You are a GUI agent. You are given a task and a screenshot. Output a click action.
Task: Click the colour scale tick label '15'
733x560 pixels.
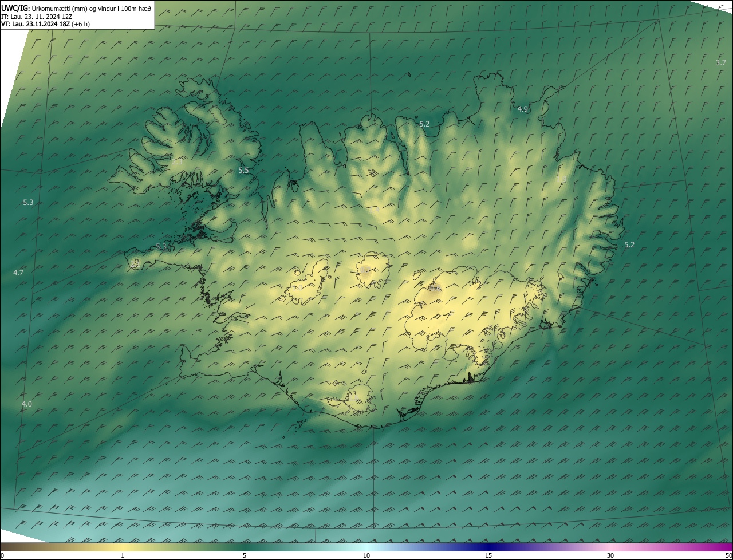point(488,555)
